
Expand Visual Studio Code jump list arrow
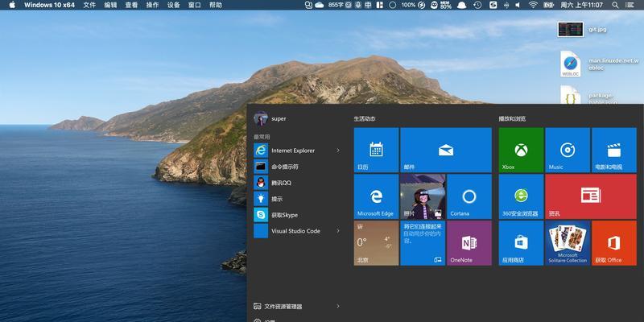point(338,231)
